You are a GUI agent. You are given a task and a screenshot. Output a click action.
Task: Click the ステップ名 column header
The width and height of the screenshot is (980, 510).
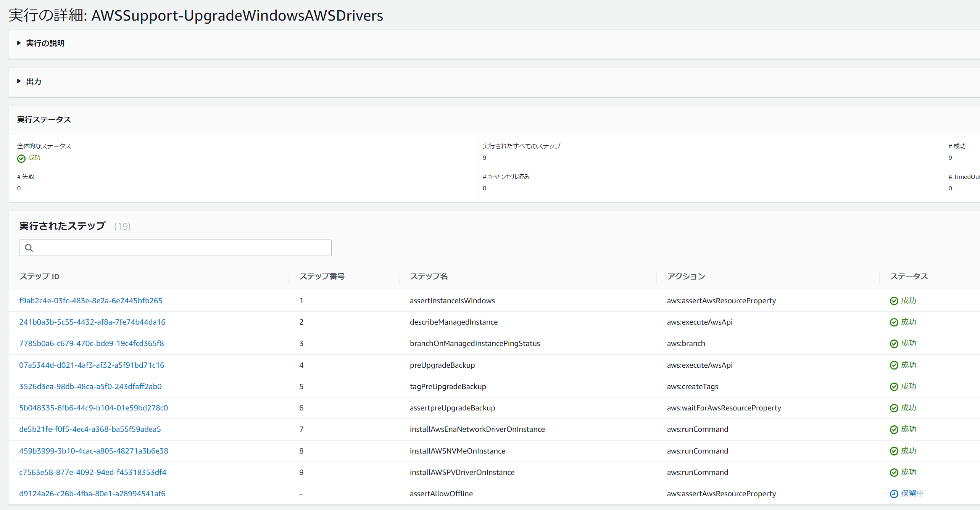pos(429,277)
